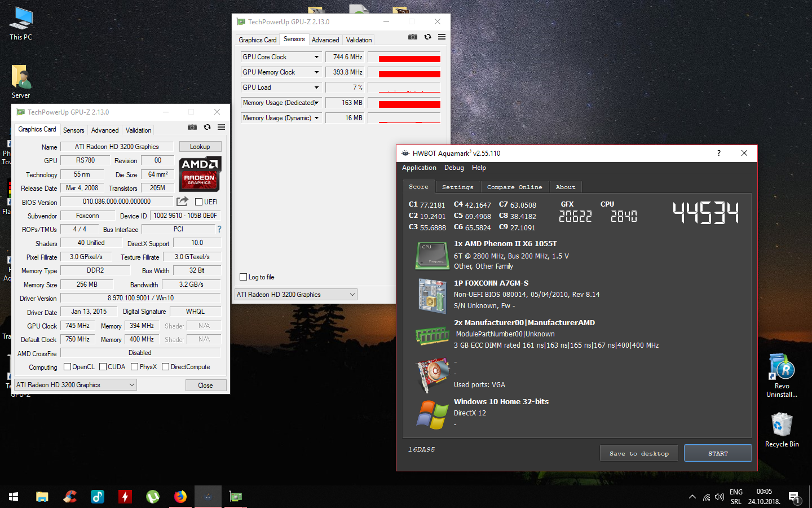Expand the GPU Core Clock sensor dropdown
The height and width of the screenshot is (508, 812).
(x=316, y=57)
